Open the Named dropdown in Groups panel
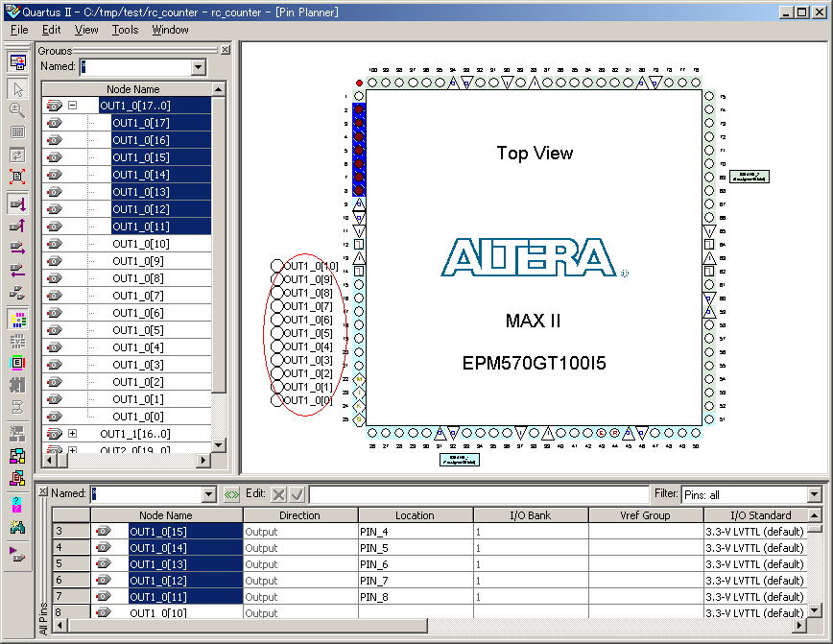The width and height of the screenshot is (833, 644). point(198,67)
